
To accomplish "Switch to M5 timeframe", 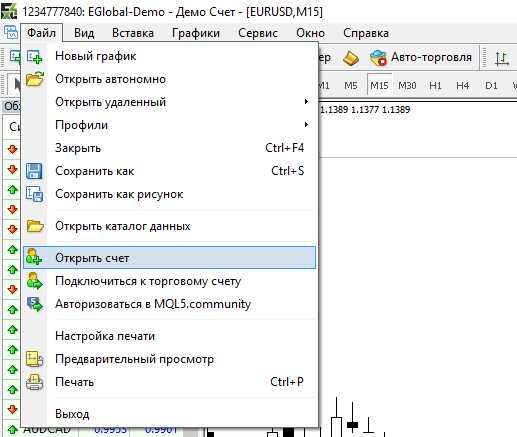I will 351,86.
